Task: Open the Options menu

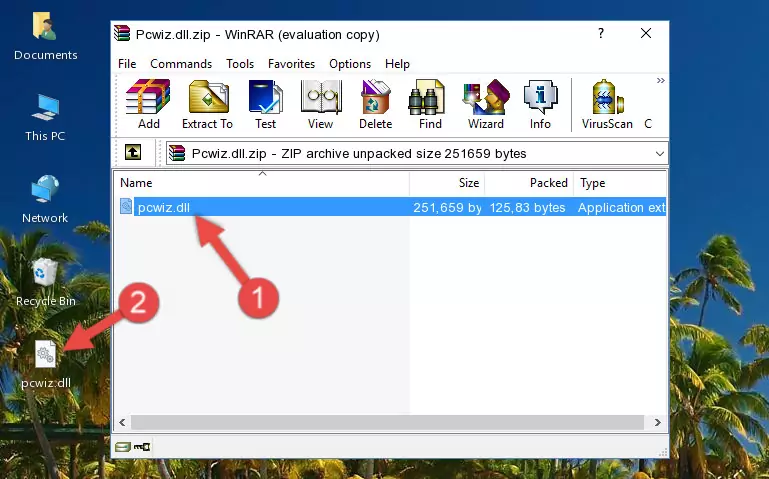Action: click(350, 64)
